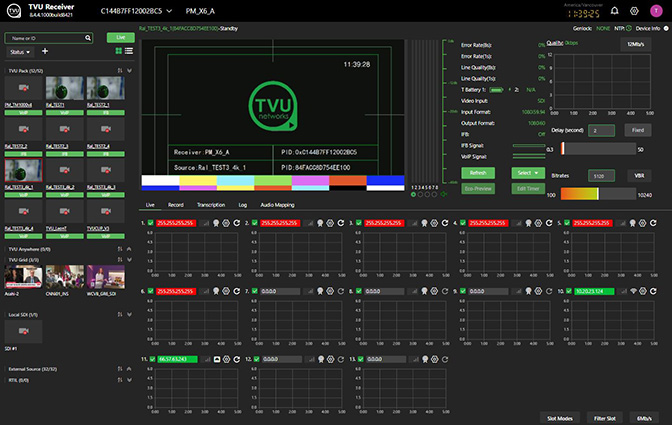This screenshot has width=672, height=425.
Task: Click the NTP clock status icon
Action: point(629,28)
